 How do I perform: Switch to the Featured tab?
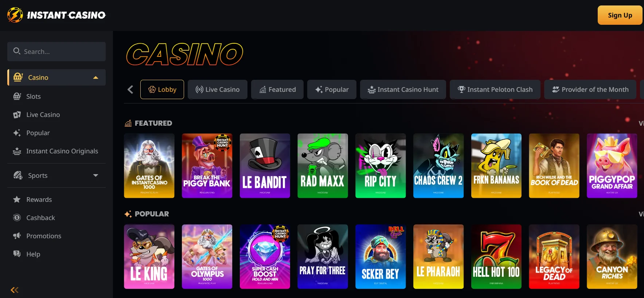(277, 90)
